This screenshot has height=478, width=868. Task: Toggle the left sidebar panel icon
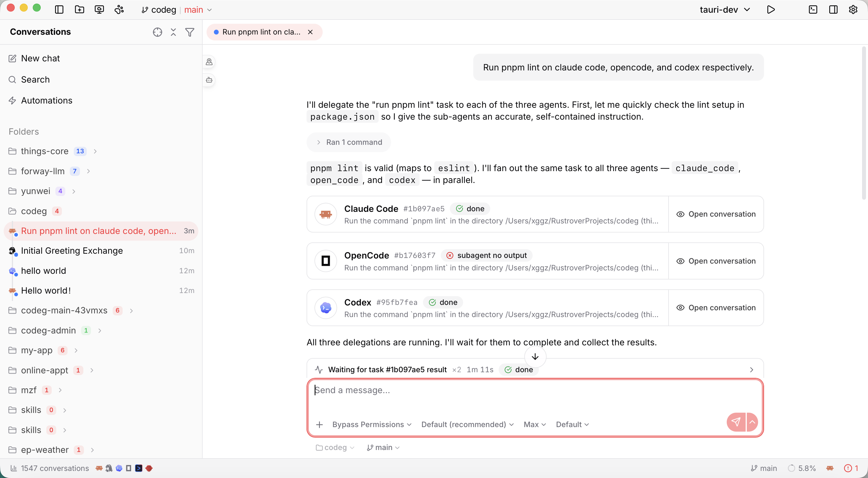pyautogui.click(x=59, y=10)
